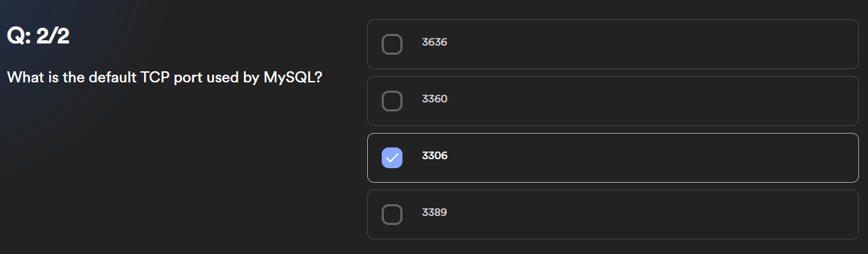Enable the checkbox next to 3389
The image size is (868, 254).
click(x=392, y=215)
